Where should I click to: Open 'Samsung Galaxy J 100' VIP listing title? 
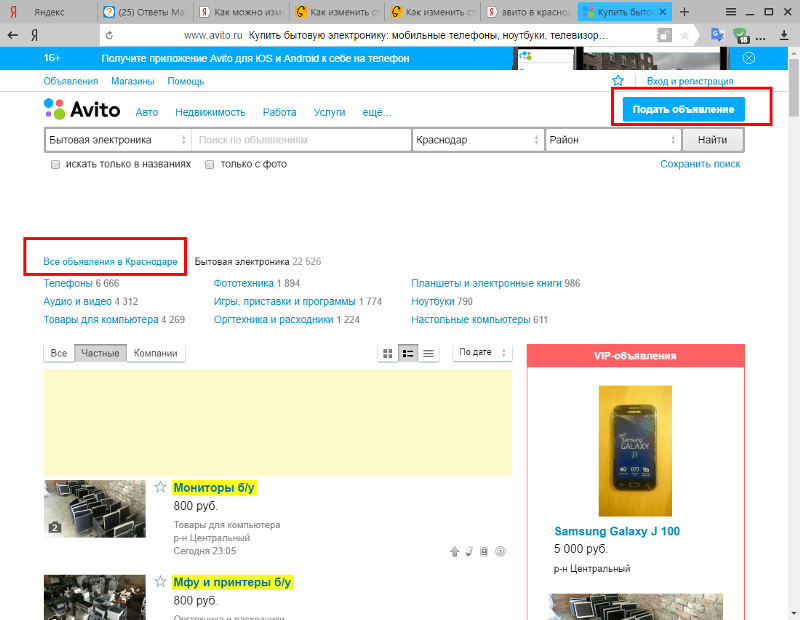(617, 531)
